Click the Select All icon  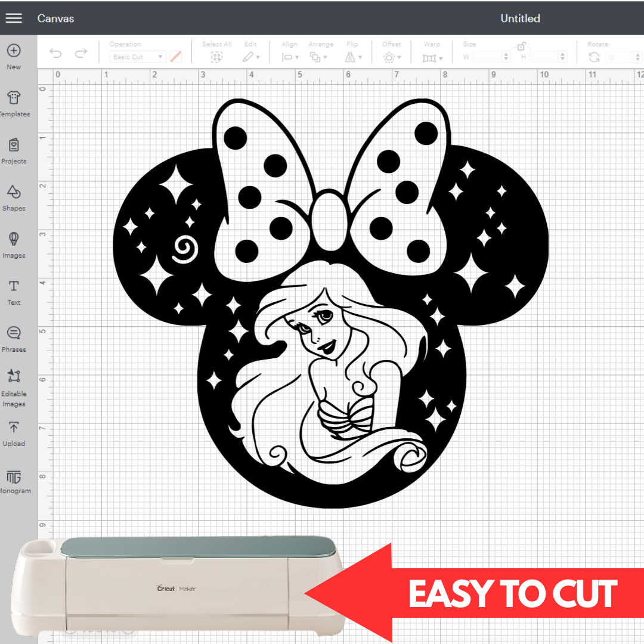tap(217, 57)
